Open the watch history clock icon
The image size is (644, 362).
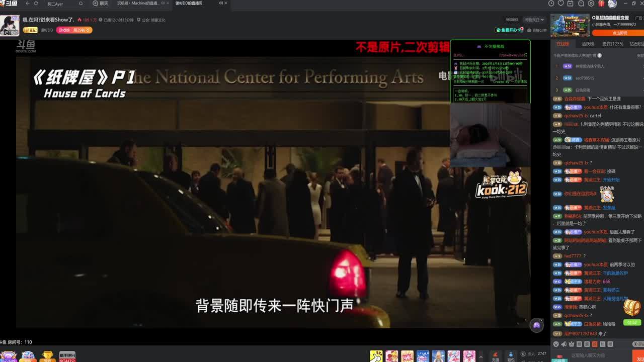click(x=551, y=4)
